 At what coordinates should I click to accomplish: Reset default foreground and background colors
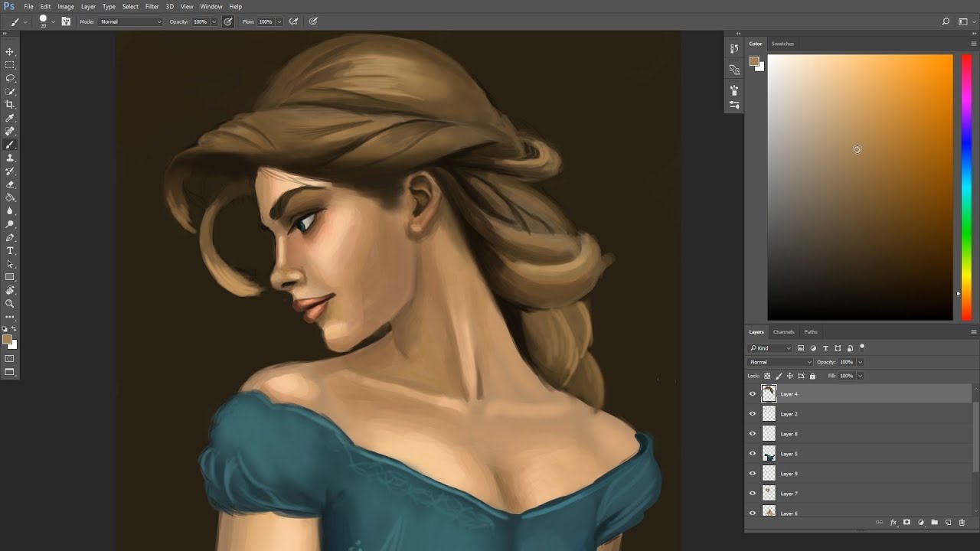5,329
